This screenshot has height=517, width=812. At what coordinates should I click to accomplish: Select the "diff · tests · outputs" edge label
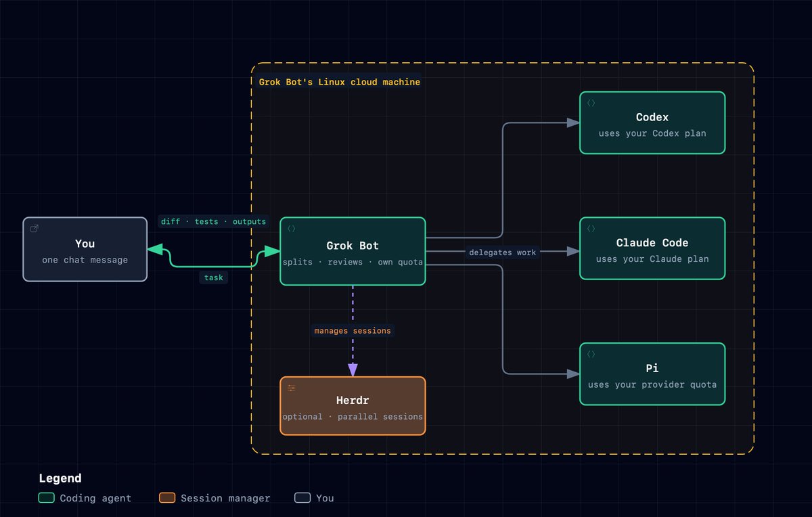tap(214, 221)
